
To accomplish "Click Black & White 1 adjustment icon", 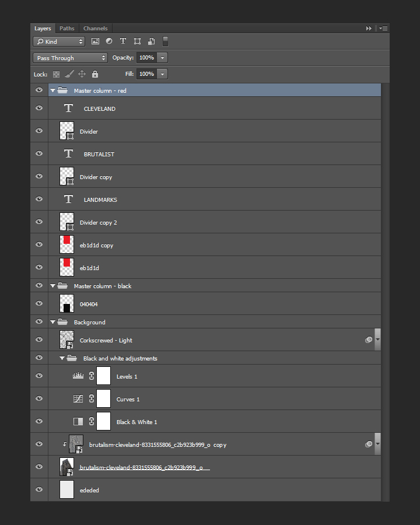I will (78, 421).
